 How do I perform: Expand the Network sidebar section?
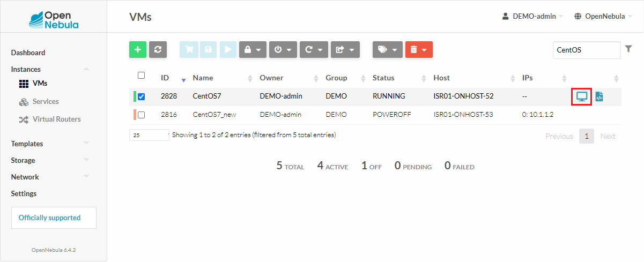[x=50, y=177]
